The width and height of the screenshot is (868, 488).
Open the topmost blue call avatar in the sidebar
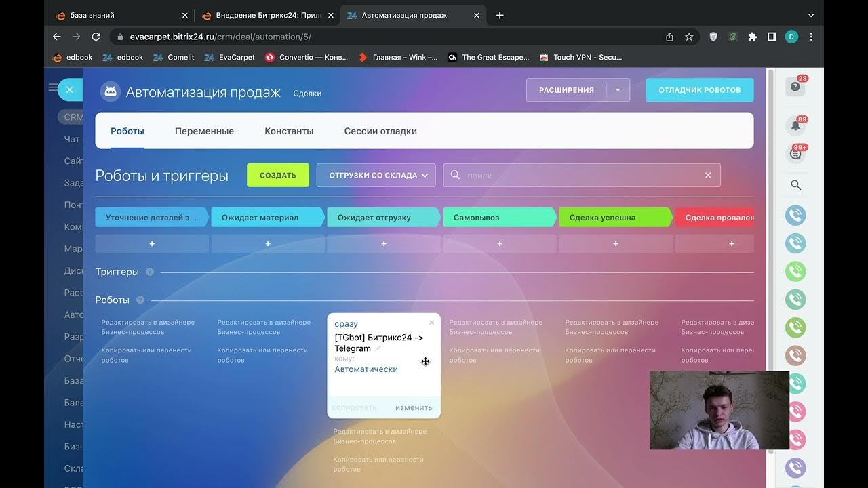[795, 216]
